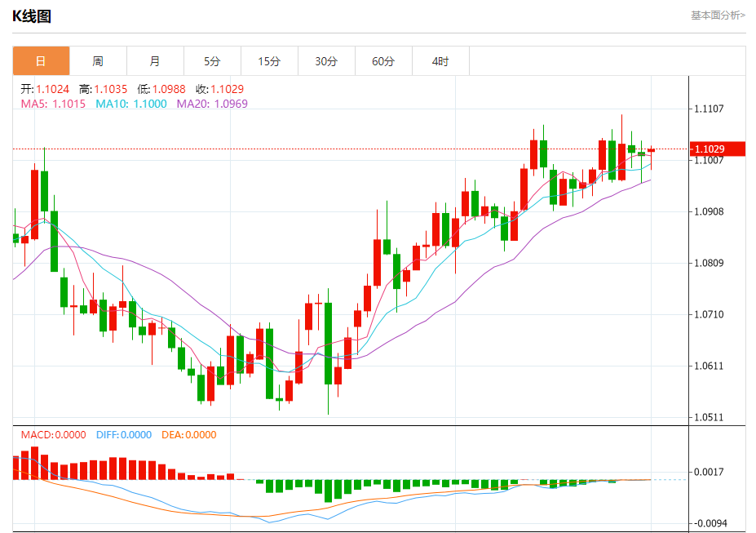Click the MA5: 1.1015 indicator label

pyautogui.click(x=53, y=104)
